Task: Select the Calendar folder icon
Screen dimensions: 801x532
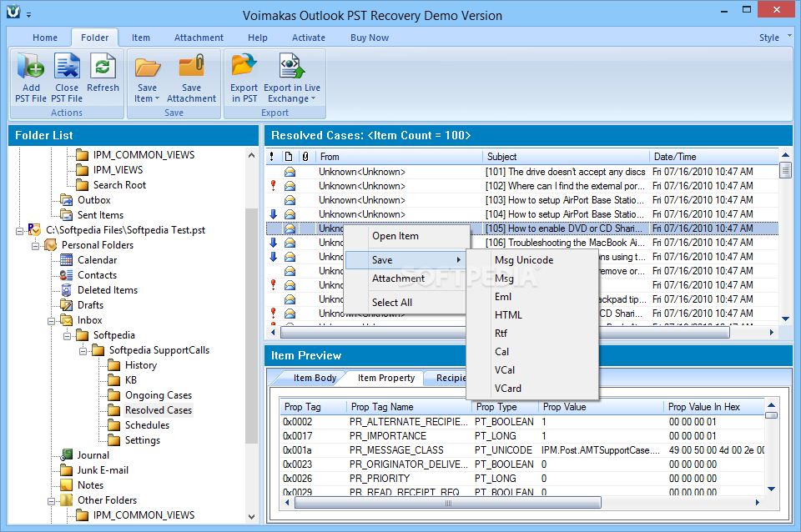Action: click(x=67, y=260)
